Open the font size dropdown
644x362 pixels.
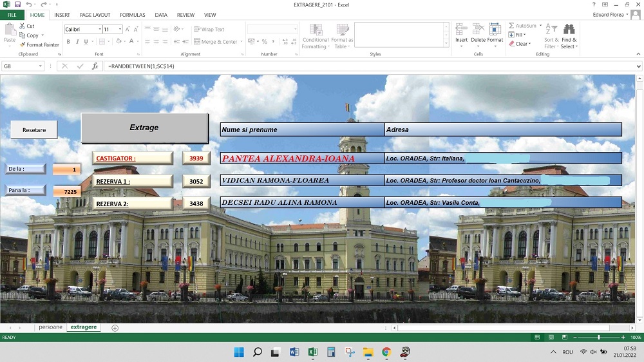tap(120, 30)
